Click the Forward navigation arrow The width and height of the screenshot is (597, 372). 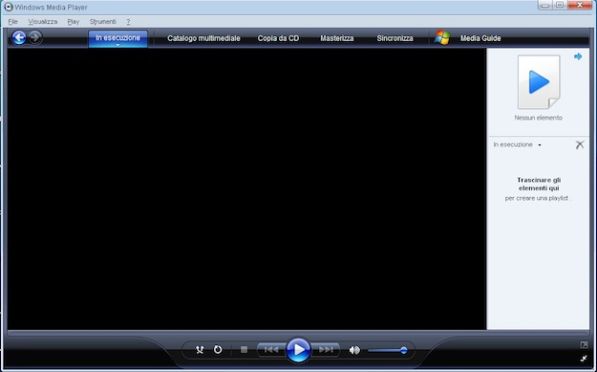click(x=35, y=37)
